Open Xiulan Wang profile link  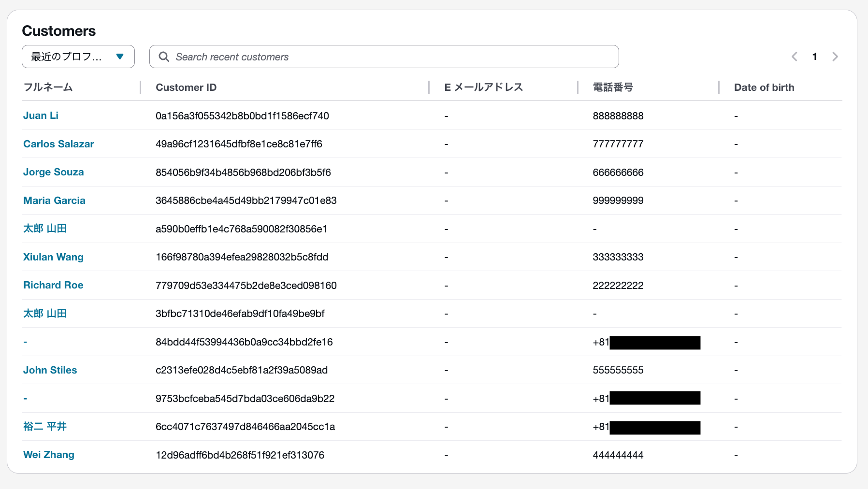click(53, 257)
